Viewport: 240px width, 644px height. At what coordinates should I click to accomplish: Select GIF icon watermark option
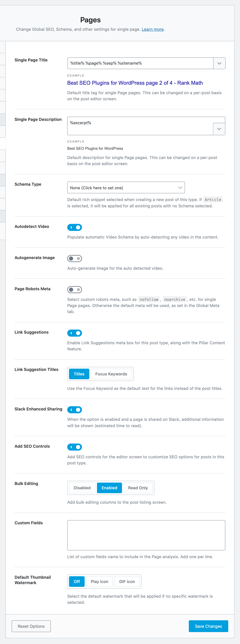coord(127,581)
